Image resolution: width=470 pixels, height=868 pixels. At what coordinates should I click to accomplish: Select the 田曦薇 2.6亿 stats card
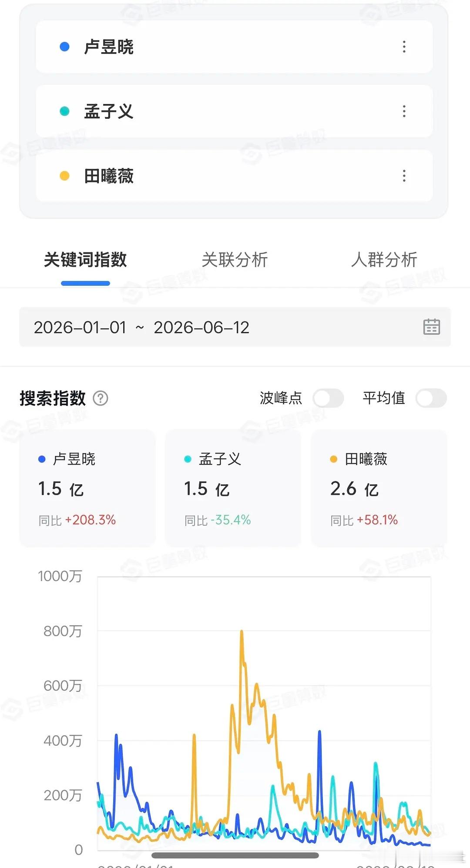pyautogui.click(x=379, y=488)
